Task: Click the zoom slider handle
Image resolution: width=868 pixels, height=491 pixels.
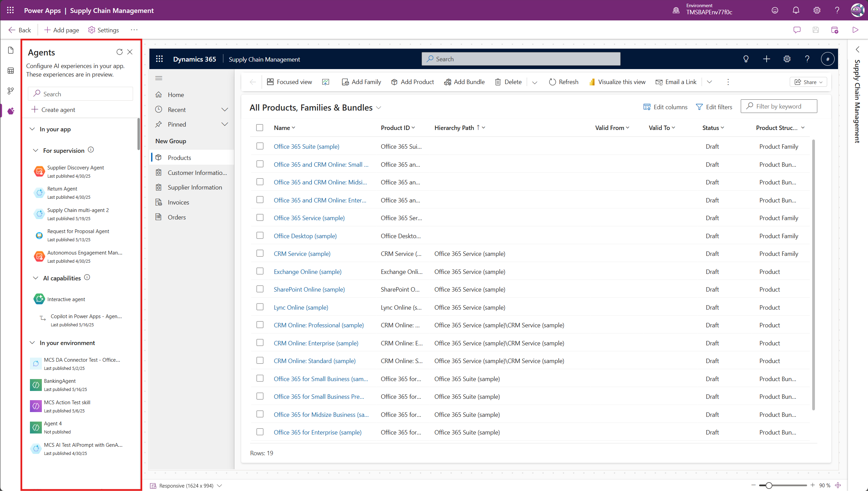Action: pos(768,486)
